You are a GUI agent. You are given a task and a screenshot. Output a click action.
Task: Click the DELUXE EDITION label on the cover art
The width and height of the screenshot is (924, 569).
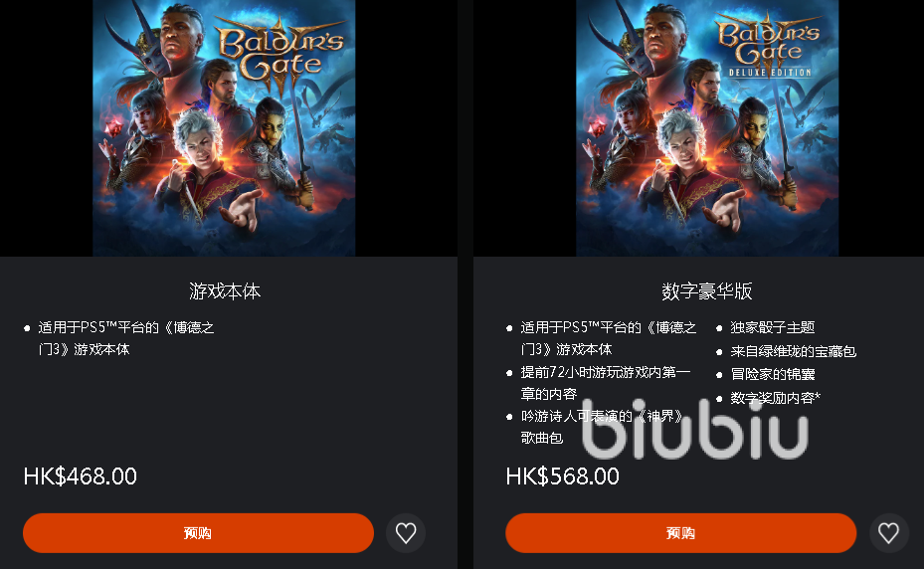pos(770,73)
